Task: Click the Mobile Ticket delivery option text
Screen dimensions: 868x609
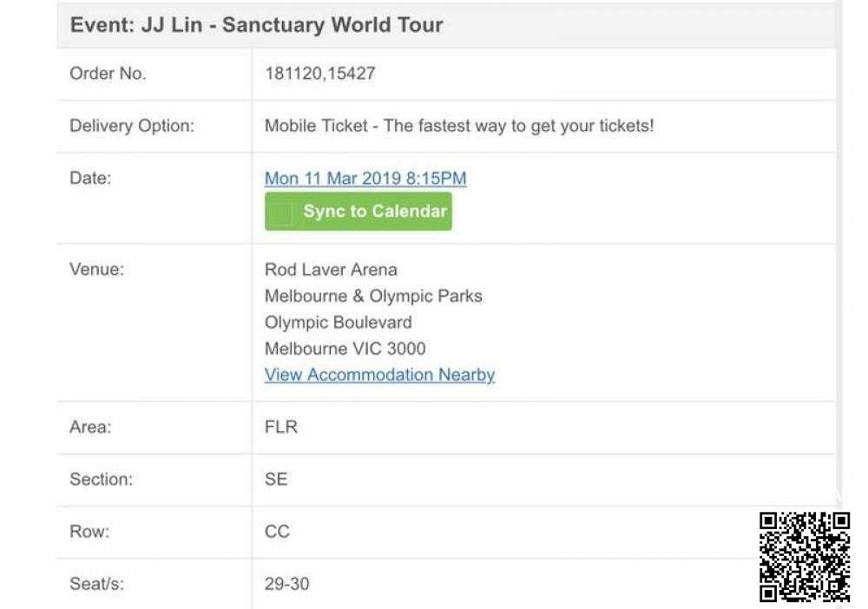Action: (x=459, y=126)
